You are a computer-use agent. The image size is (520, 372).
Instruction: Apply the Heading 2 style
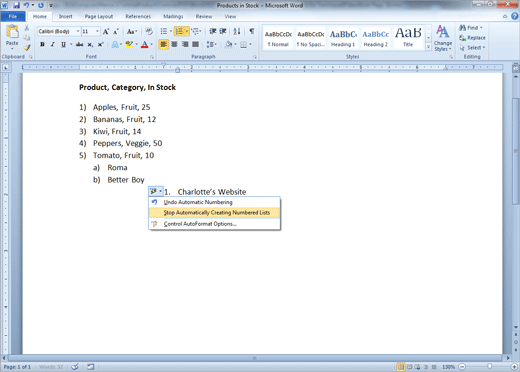pyautogui.click(x=376, y=38)
